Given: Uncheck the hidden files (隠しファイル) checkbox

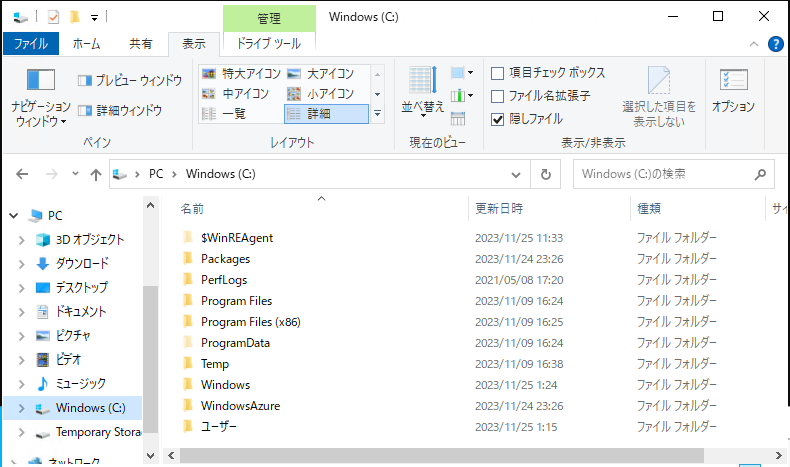Looking at the screenshot, I should click(497, 119).
